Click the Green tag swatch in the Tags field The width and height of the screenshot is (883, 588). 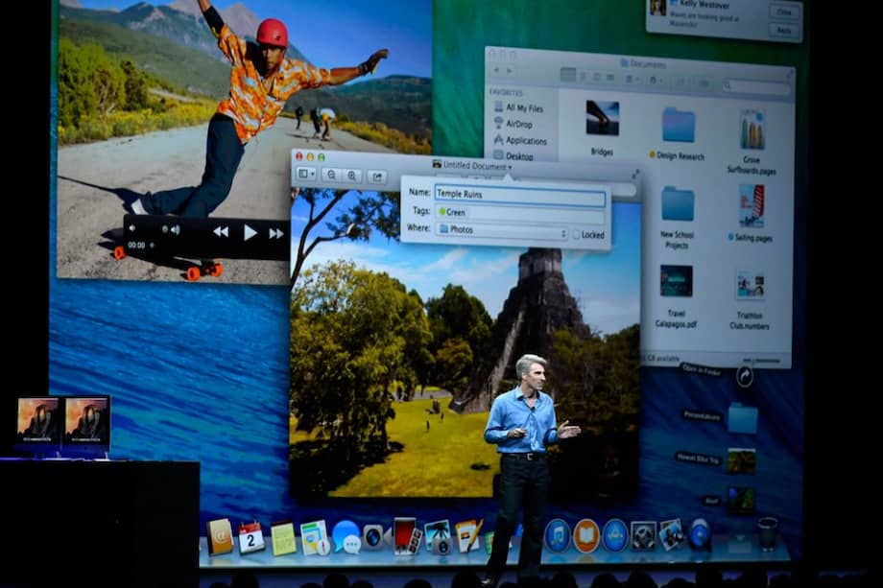(x=443, y=211)
